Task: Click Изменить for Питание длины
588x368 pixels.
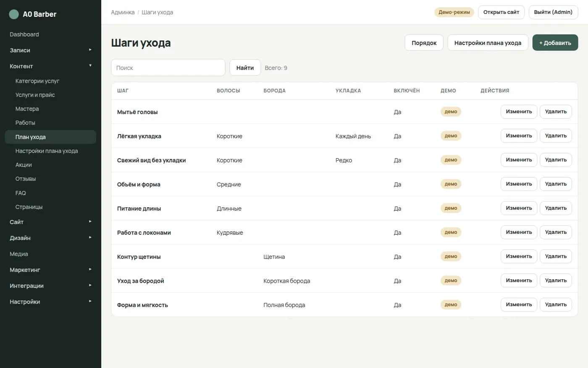Action: click(x=519, y=208)
